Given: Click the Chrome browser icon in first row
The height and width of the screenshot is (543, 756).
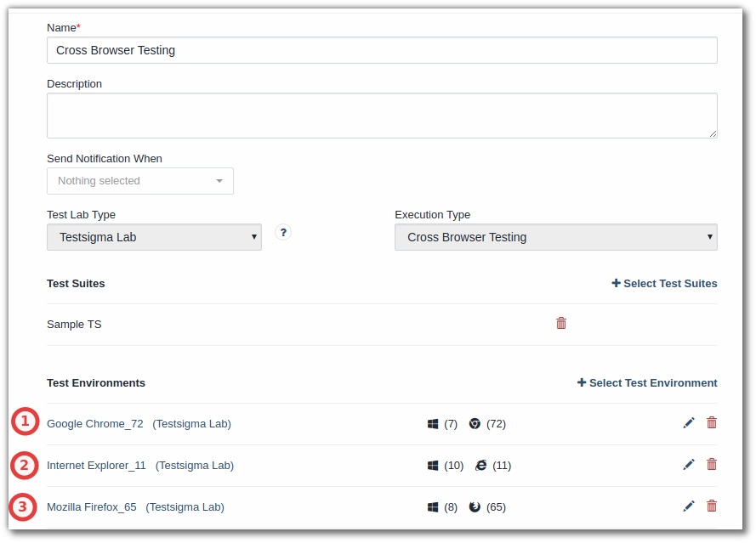Looking at the screenshot, I should click(x=475, y=423).
